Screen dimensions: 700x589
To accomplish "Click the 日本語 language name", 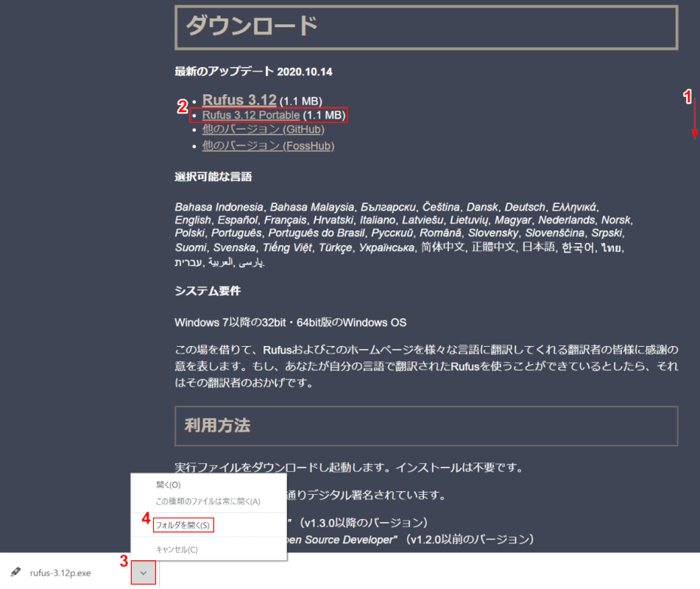I will [x=539, y=247].
